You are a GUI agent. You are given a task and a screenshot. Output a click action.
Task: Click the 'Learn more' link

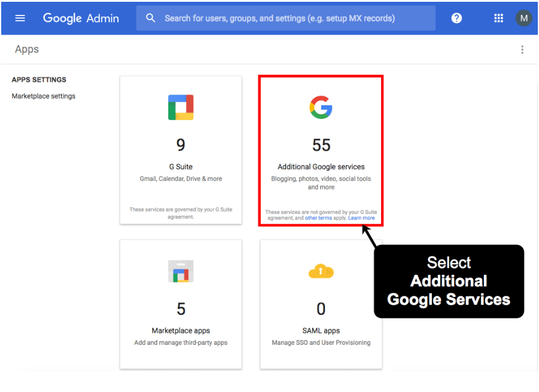(x=361, y=218)
